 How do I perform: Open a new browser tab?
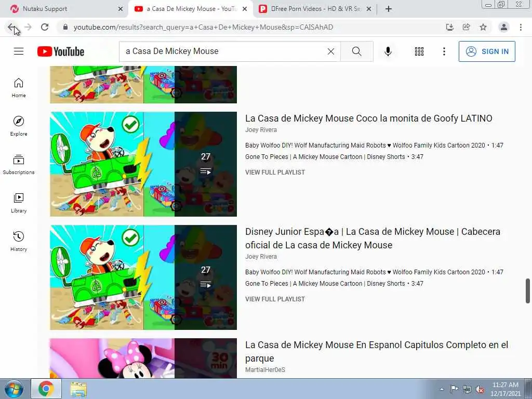[389, 9]
